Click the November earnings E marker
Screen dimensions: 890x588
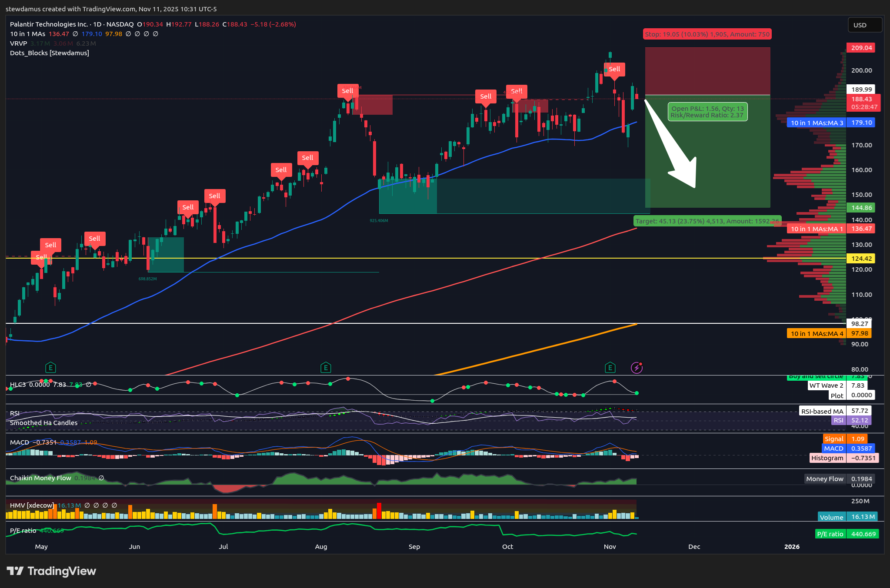click(x=610, y=368)
